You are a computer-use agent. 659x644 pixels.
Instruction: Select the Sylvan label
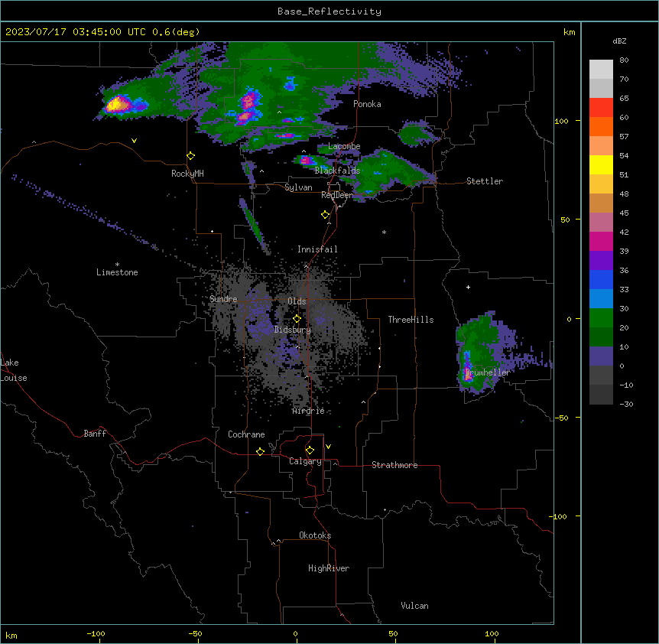[298, 187]
